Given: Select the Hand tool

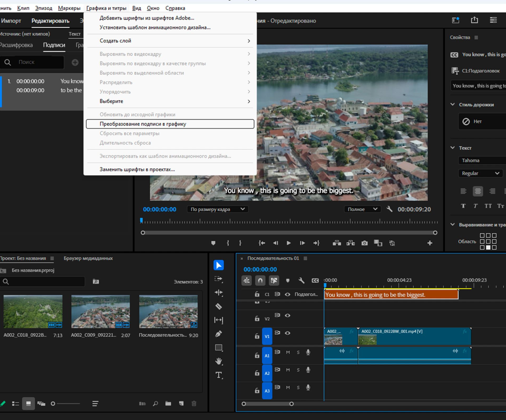Looking at the screenshot, I should 218,361.
